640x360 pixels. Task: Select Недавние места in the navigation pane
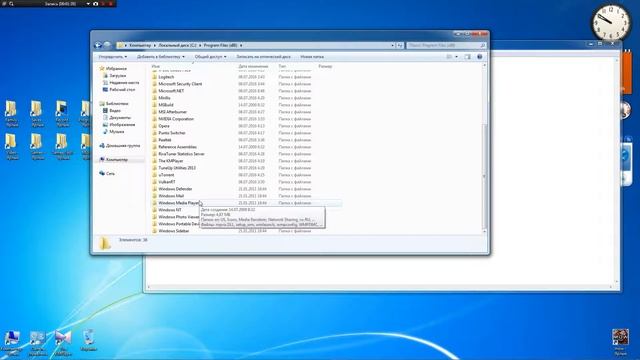pos(124,82)
